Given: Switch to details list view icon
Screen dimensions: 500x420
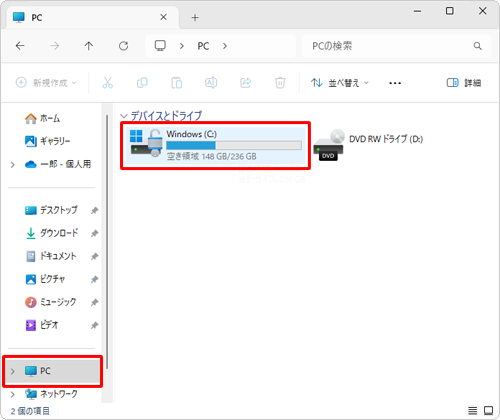Looking at the screenshot, I should pyautogui.click(x=472, y=411).
